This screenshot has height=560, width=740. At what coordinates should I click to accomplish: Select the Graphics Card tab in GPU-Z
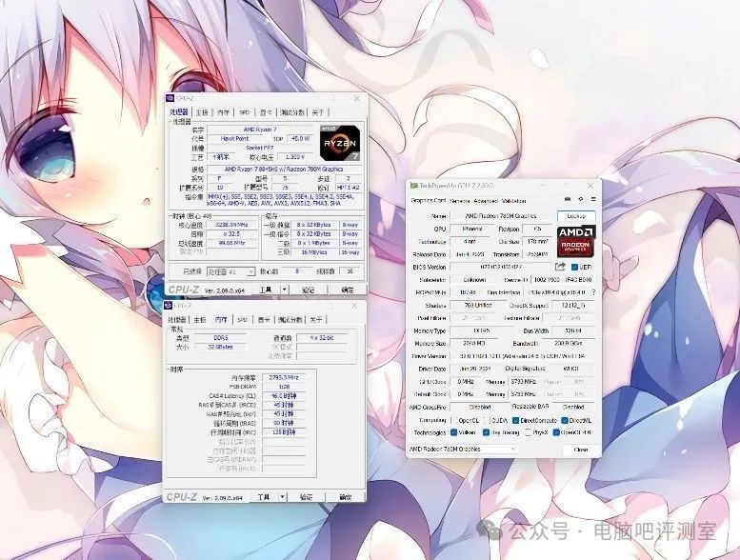[428, 201]
